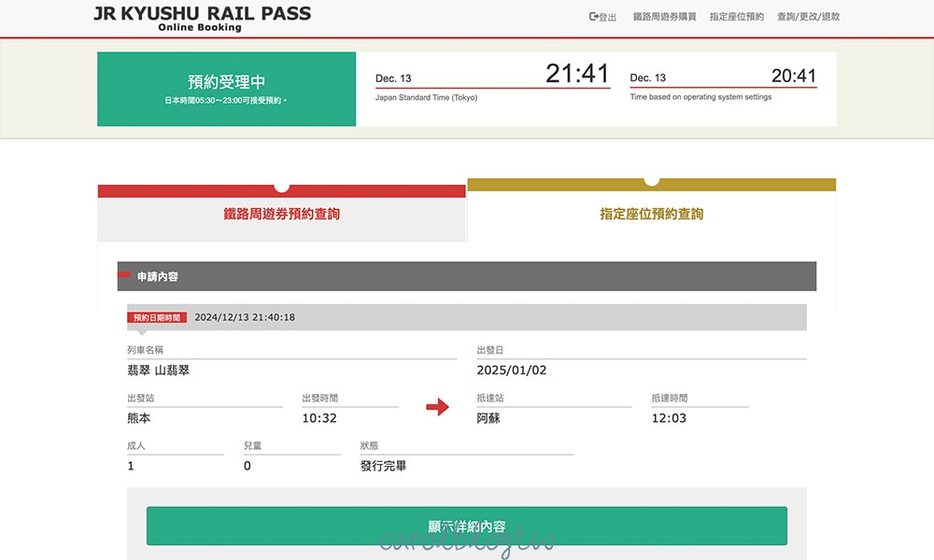The image size is (934, 560).
Task: Open the 查詢/更改/退款 menu link
Action: coord(808,17)
